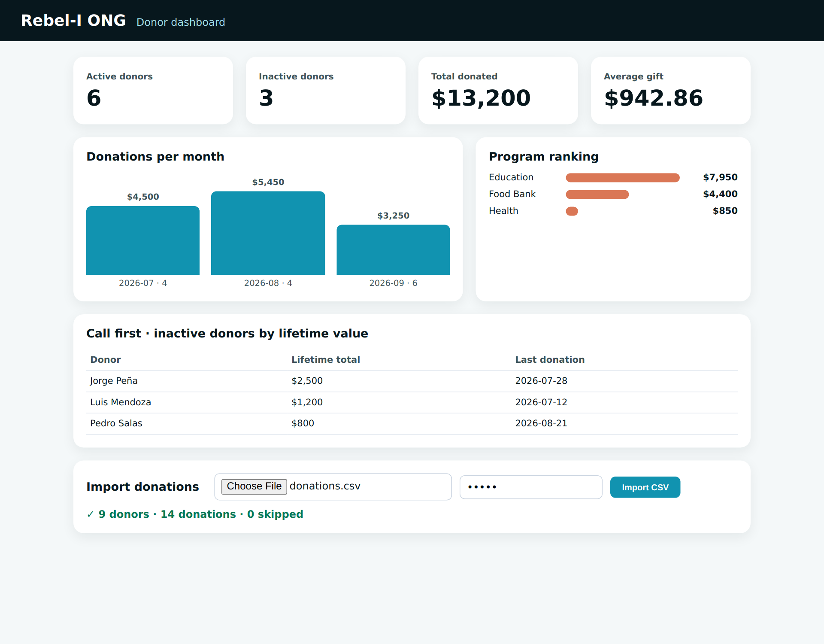824x644 pixels.
Task: Click the Jorge Peña donor row name
Action: coord(114,381)
